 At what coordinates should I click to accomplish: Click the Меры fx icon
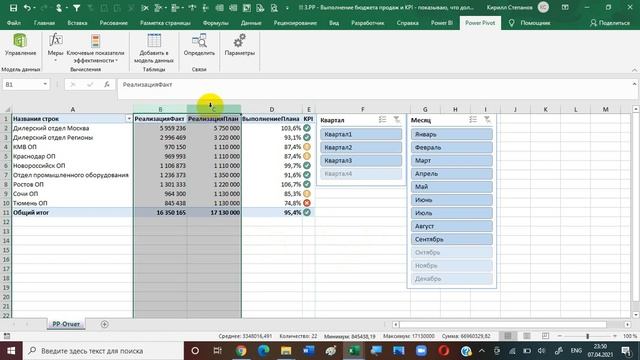click(56, 40)
